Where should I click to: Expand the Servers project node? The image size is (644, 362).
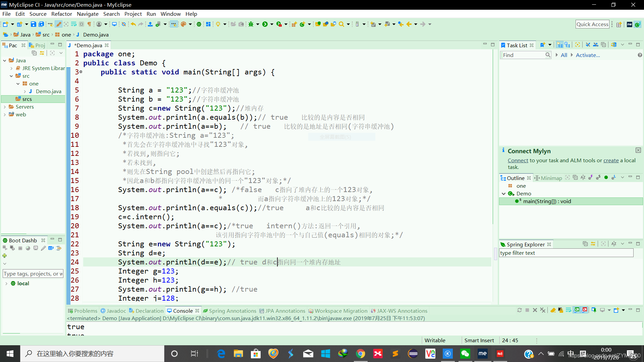4,107
